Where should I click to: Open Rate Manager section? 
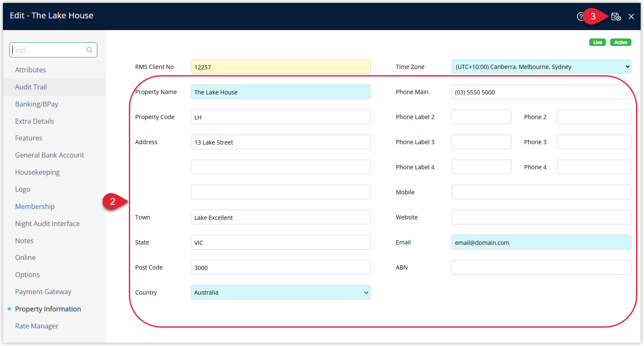[x=37, y=326]
